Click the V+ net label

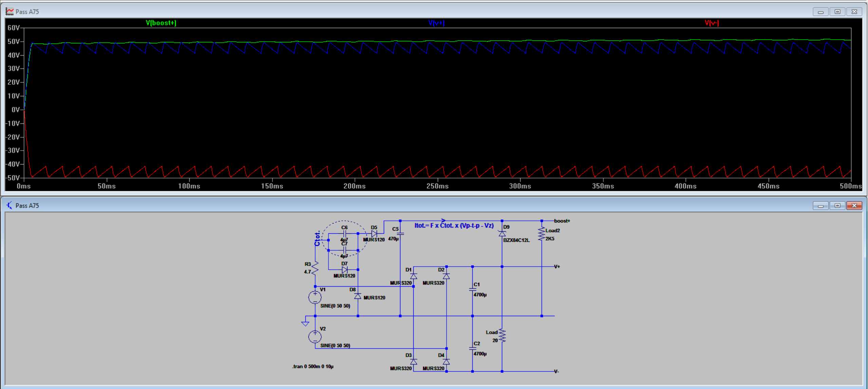[x=557, y=267]
